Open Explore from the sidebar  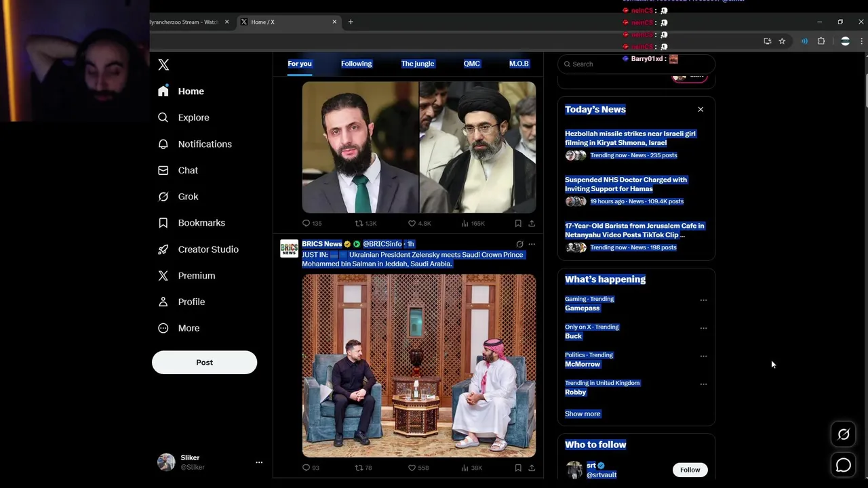tap(184, 117)
